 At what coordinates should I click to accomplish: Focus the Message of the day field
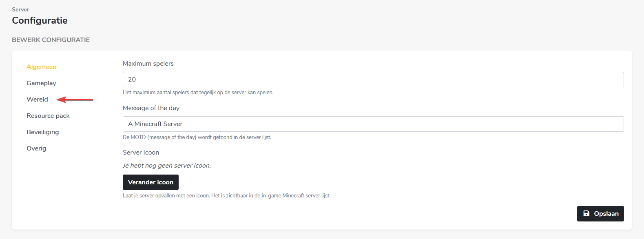373,124
